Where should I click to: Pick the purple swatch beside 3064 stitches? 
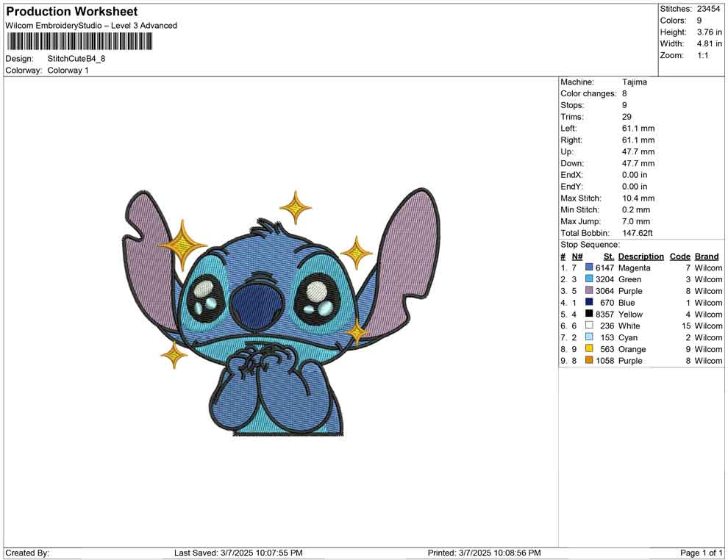[x=589, y=290]
